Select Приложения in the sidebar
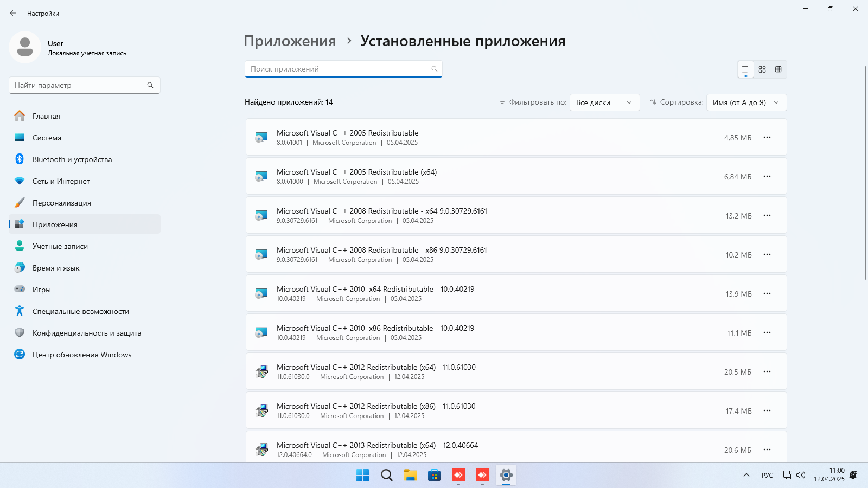 85,224
